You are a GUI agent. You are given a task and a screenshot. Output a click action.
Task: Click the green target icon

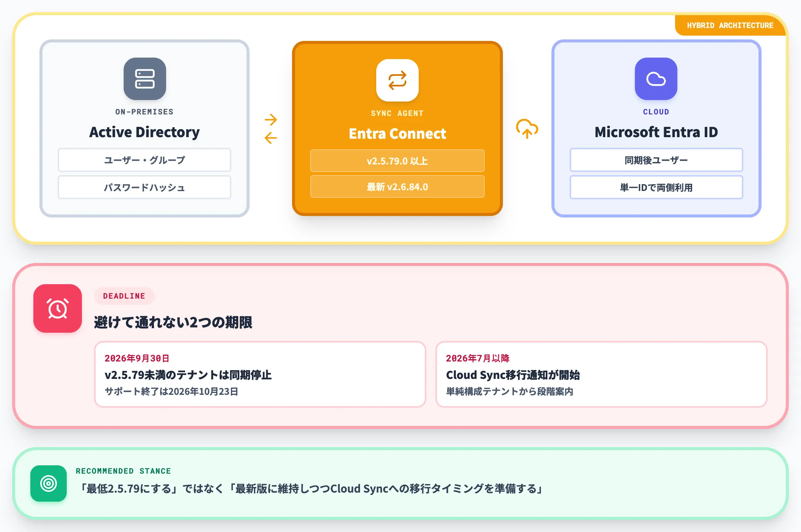(x=49, y=483)
